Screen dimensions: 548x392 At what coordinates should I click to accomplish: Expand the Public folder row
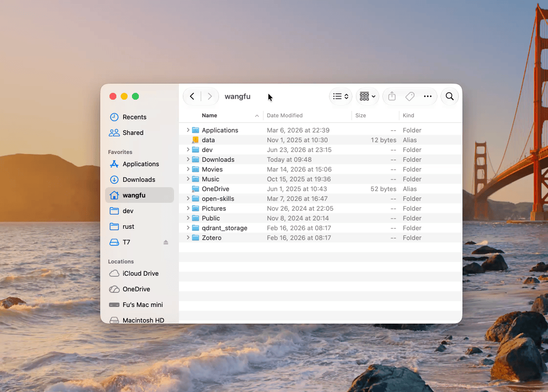pyautogui.click(x=188, y=218)
